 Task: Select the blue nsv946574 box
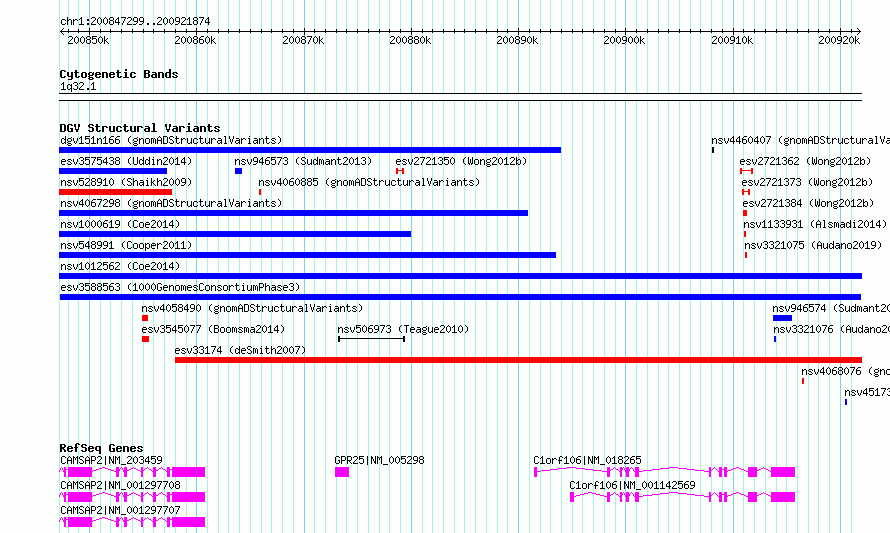pyautogui.click(x=782, y=318)
